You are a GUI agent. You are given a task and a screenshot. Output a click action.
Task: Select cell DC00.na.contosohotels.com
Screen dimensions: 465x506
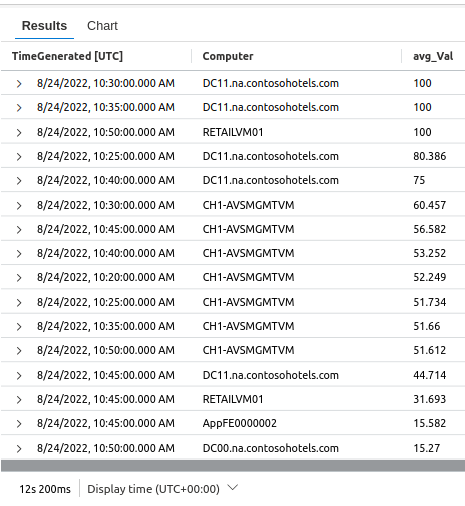point(271,448)
